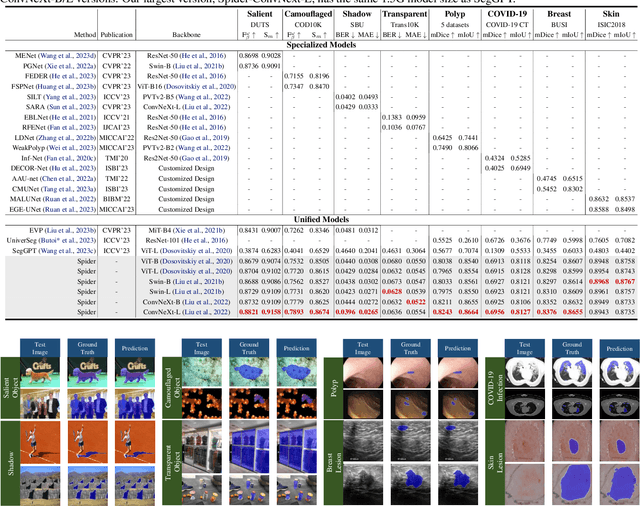
Task: Open the He et al., 2021 citation for EBLNet
Action: (73, 117)
